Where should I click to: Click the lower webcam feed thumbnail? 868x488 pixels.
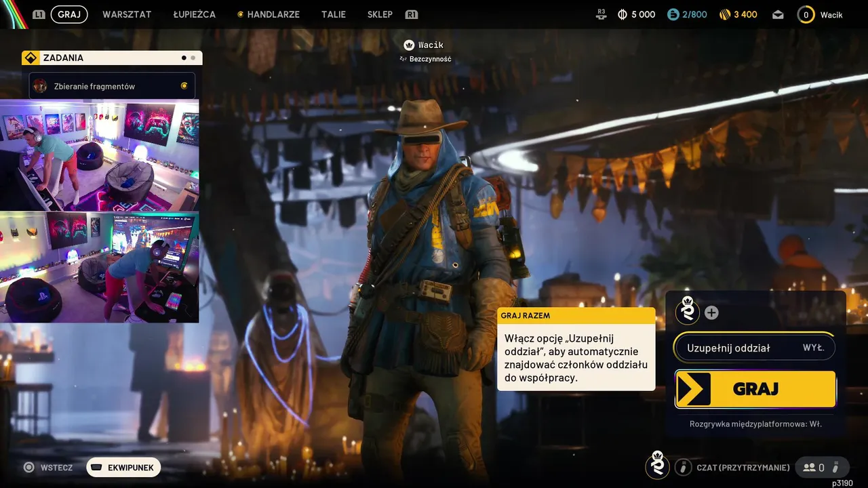coord(99,267)
